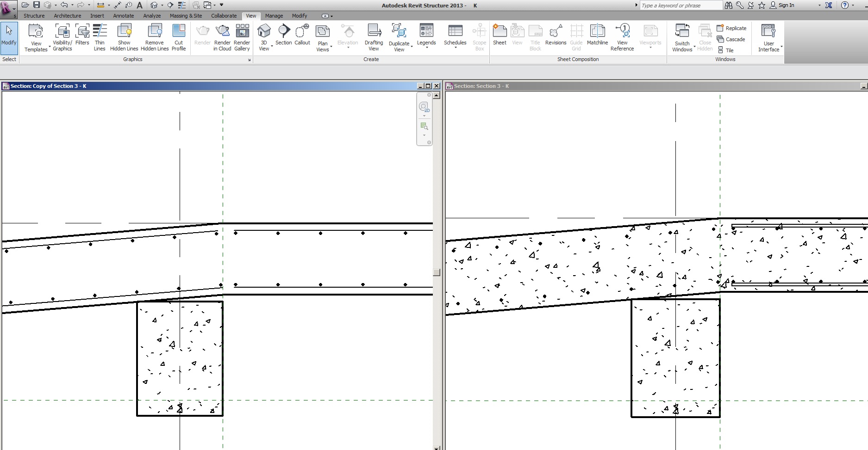Screen dimensions: 868x450
Task: Toggle Thin Lines display
Action: 100,37
